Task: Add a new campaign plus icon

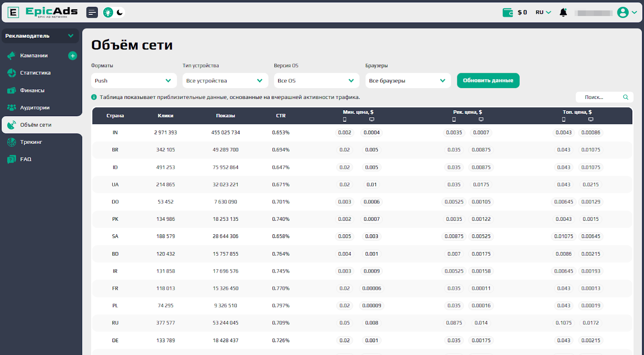Action: click(x=72, y=56)
